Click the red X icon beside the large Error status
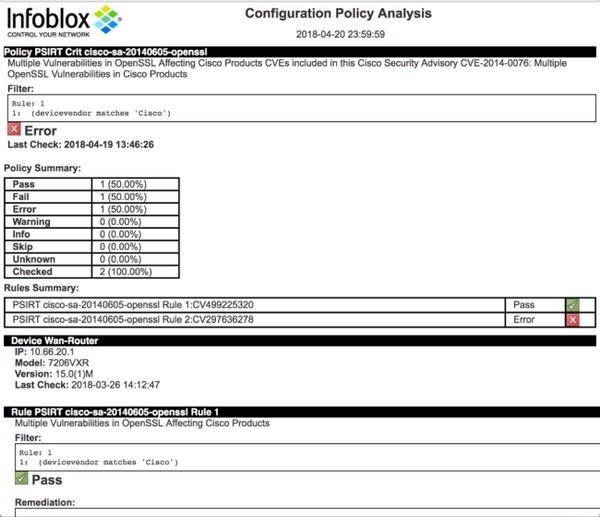The width and height of the screenshot is (600, 517). point(14,129)
